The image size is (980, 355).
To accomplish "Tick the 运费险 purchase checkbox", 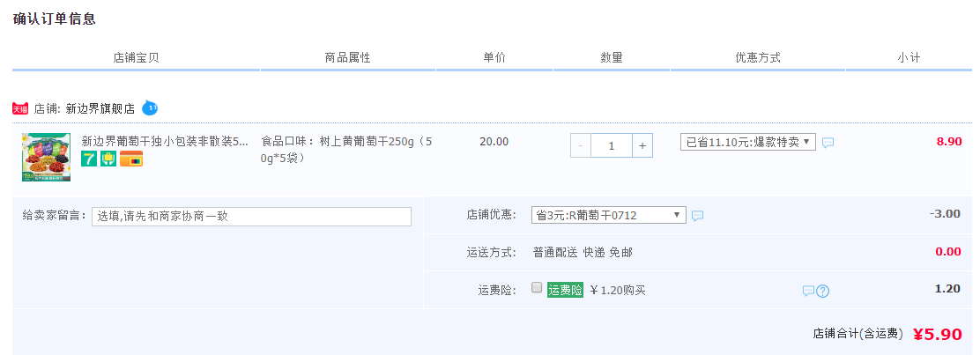I will [536, 287].
